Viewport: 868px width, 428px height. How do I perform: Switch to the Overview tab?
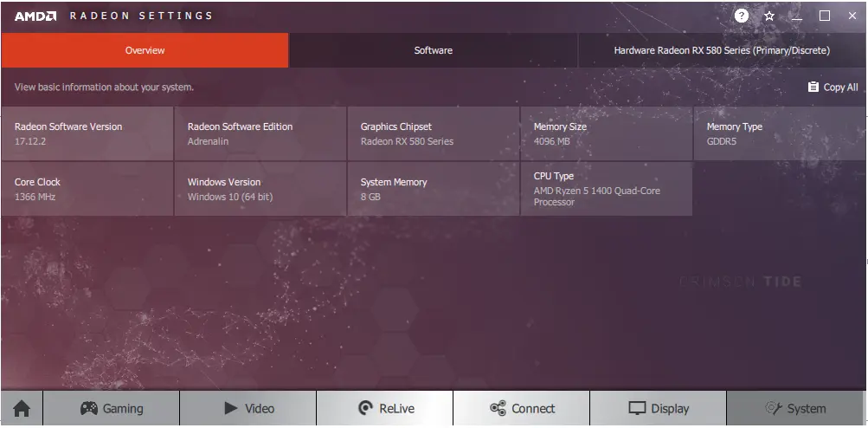(145, 50)
